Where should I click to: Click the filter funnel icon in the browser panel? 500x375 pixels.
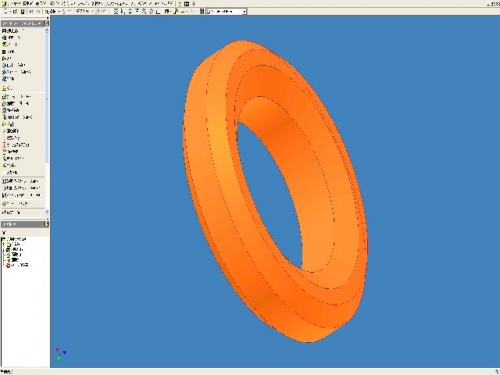click(x=4, y=232)
